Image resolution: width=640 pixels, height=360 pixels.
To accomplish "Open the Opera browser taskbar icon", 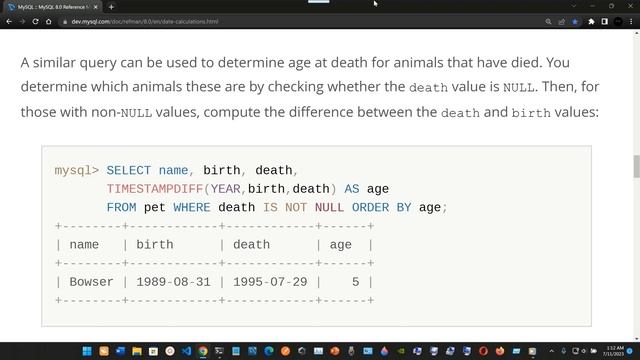I will [x=483, y=351].
